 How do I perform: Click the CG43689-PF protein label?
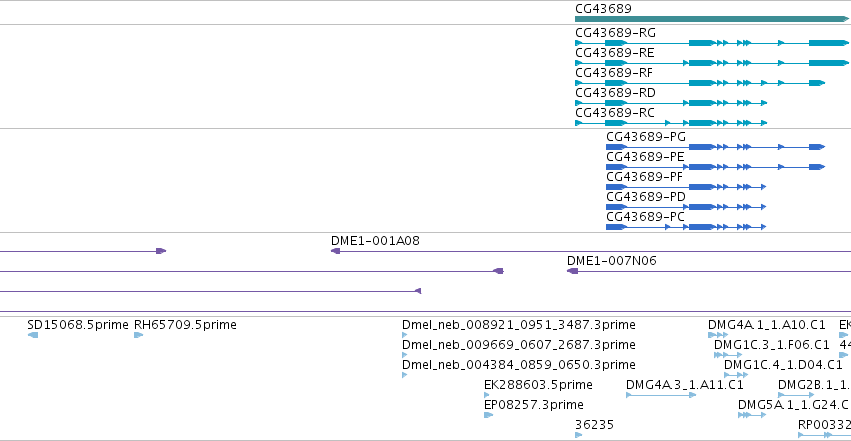point(644,177)
